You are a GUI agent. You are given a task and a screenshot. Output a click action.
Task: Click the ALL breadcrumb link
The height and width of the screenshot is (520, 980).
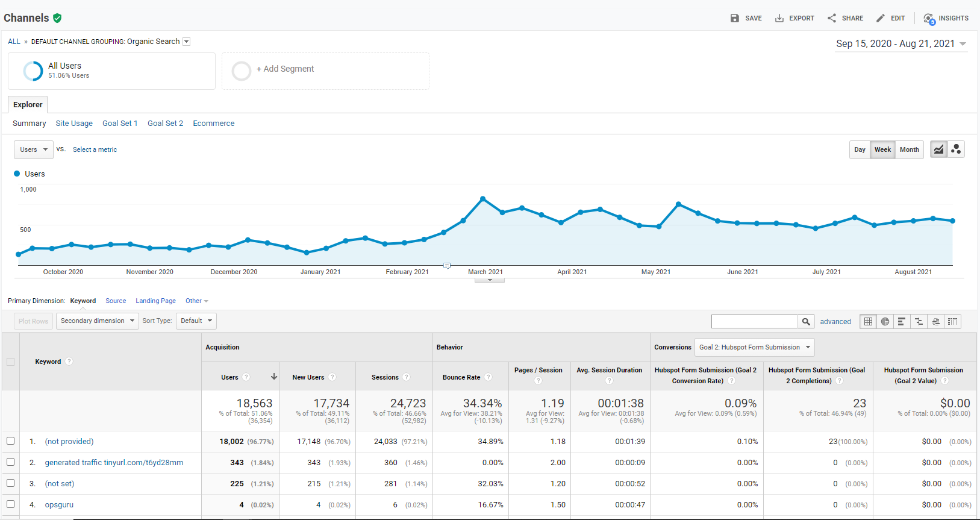coord(14,42)
